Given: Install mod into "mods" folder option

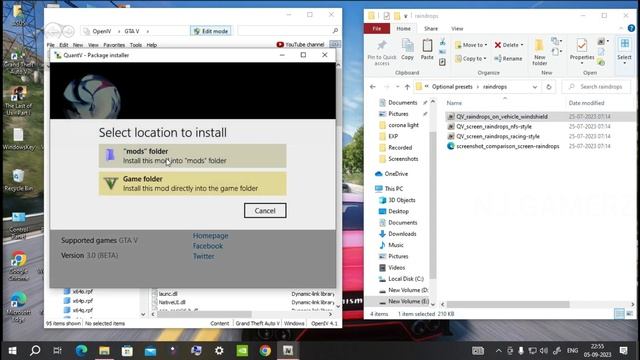Looking at the screenshot, I should (x=192, y=156).
